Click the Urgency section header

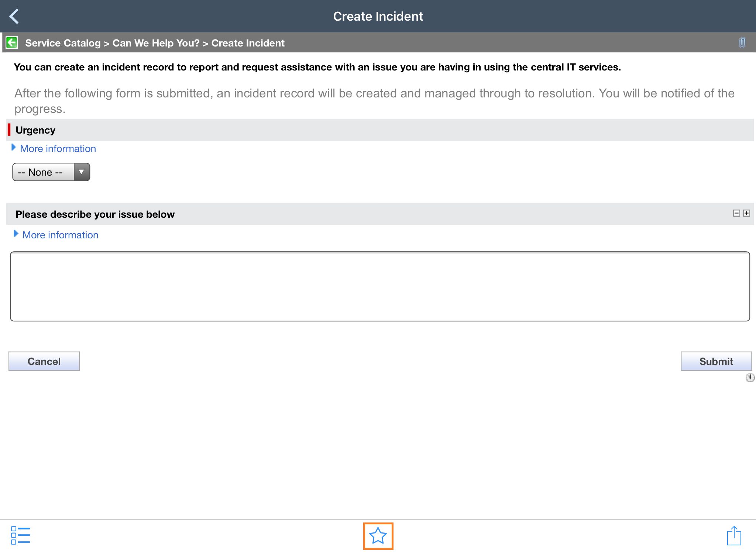pos(35,130)
